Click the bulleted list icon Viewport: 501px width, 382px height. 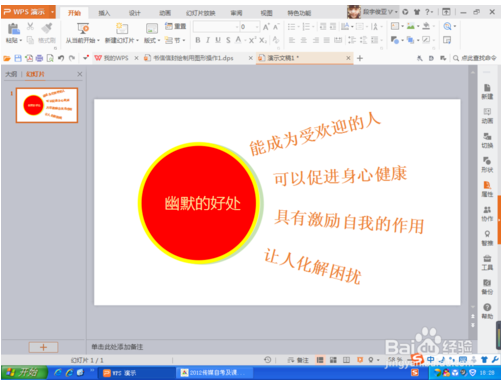[291, 27]
